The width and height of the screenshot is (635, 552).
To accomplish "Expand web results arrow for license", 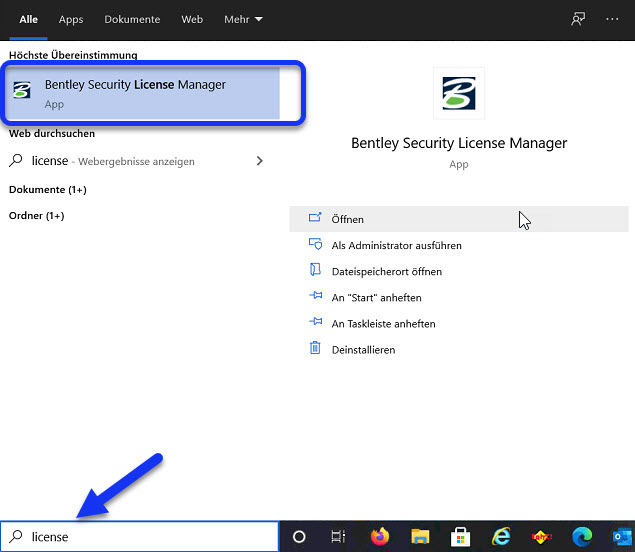I will click(x=260, y=161).
